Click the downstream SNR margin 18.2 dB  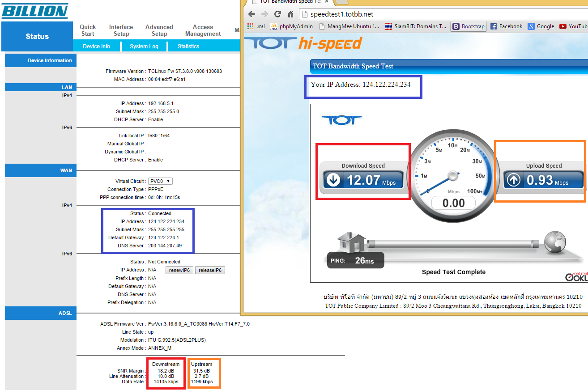click(x=166, y=371)
